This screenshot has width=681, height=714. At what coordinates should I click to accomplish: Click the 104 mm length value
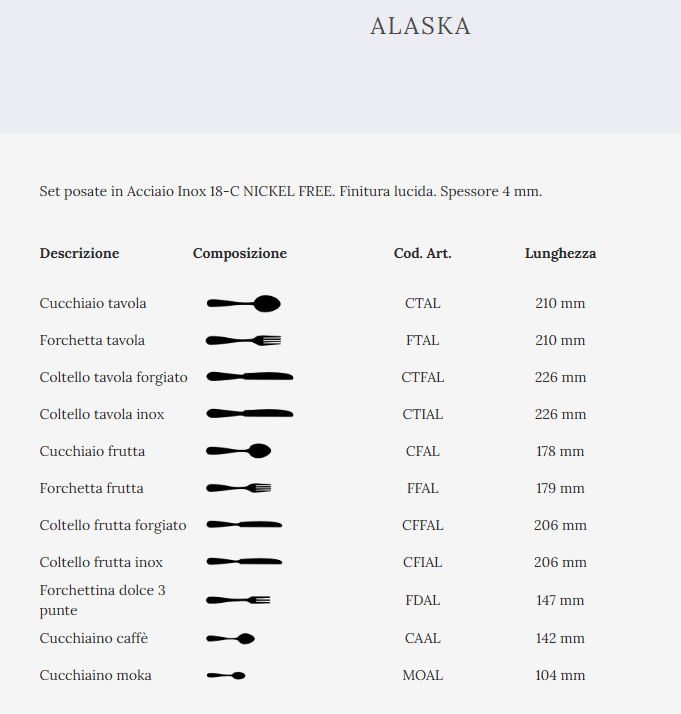click(x=560, y=675)
